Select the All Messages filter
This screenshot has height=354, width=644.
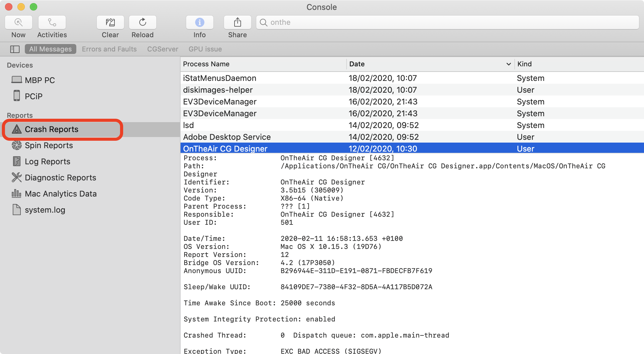click(x=50, y=49)
